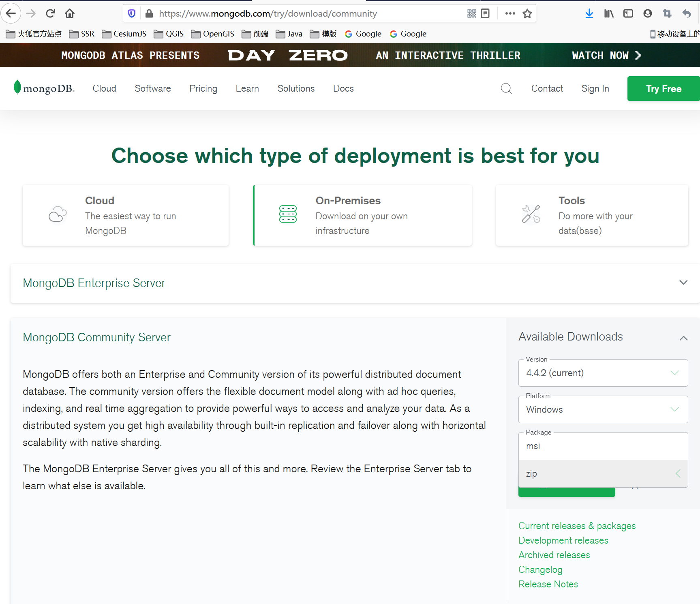Viewport: 700px width, 604px height.
Task: Open the Version 4.4.2 dropdown
Action: click(x=603, y=373)
